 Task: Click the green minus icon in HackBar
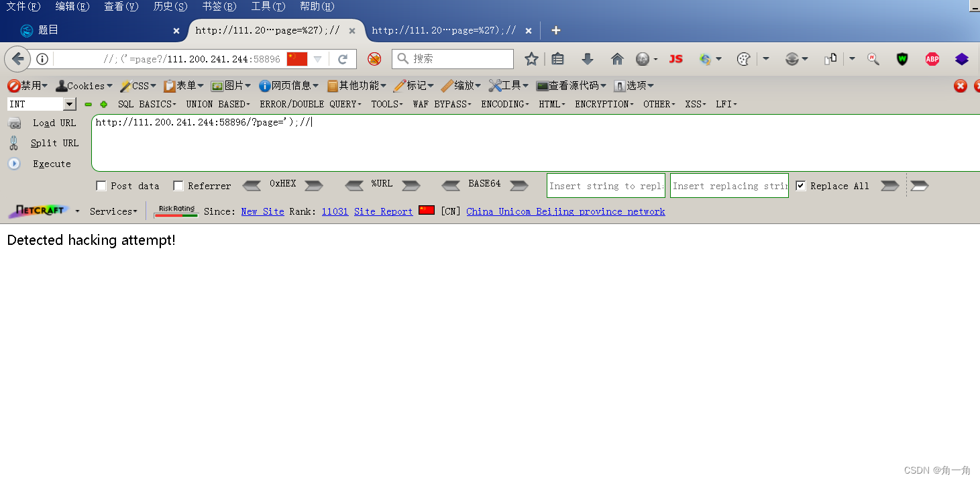pyautogui.click(x=88, y=104)
